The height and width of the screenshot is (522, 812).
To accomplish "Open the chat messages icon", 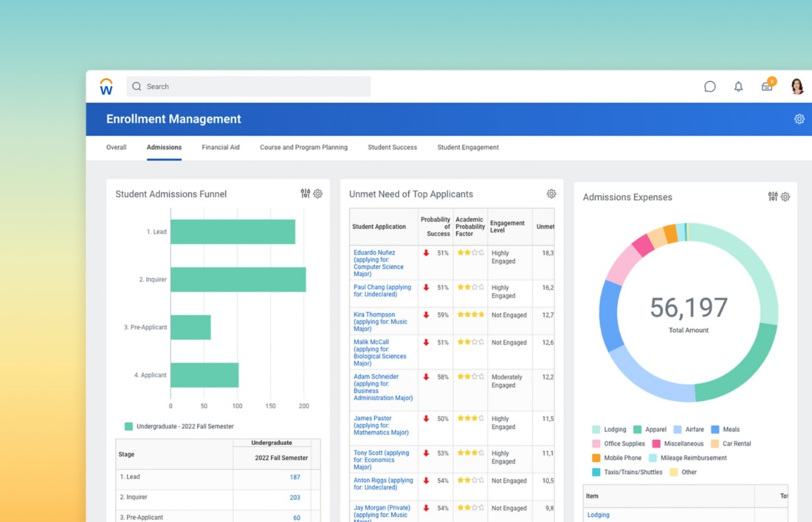I will [709, 86].
